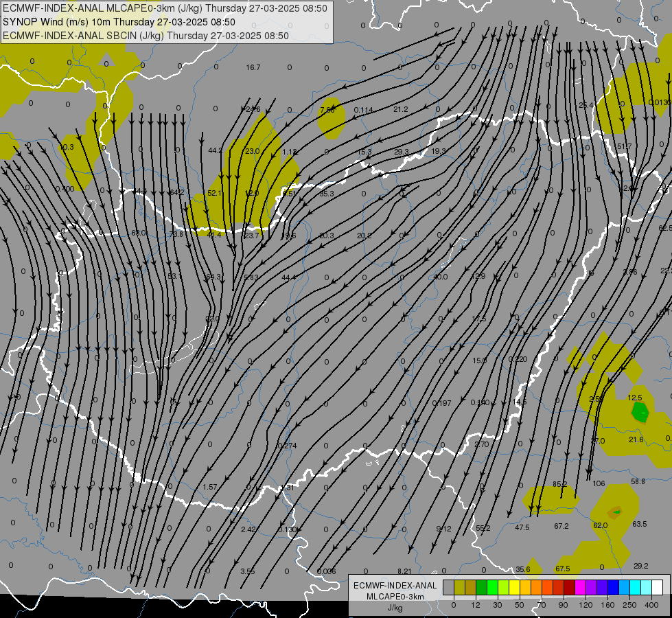
Task: Click the legend tick label '70'
Action: pyautogui.click(x=542, y=605)
